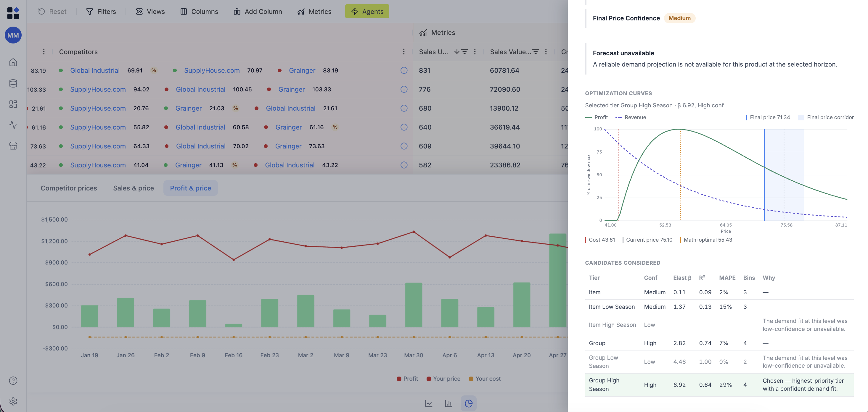Screen dimensions: 868x412
Task: Open the Columns chooser
Action: 199,12
